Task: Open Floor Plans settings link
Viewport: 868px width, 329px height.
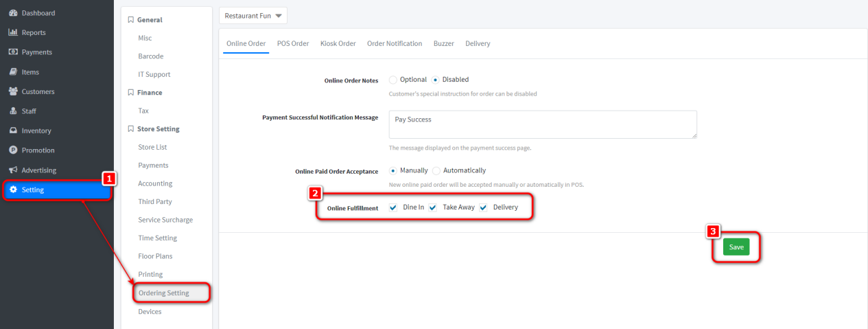Action: pos(155,256)
